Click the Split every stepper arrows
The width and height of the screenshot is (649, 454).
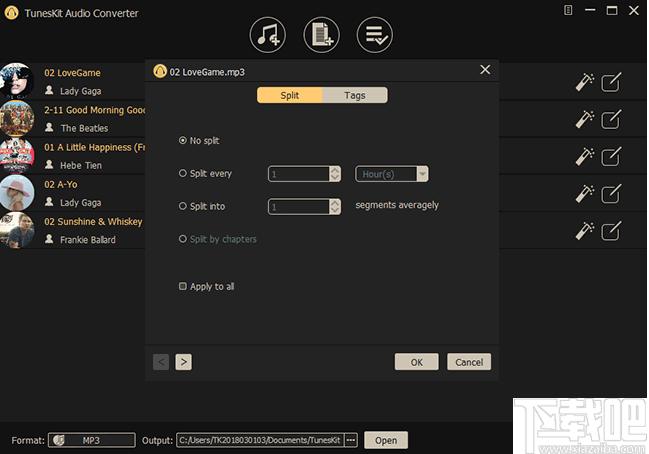coord(335,174)
